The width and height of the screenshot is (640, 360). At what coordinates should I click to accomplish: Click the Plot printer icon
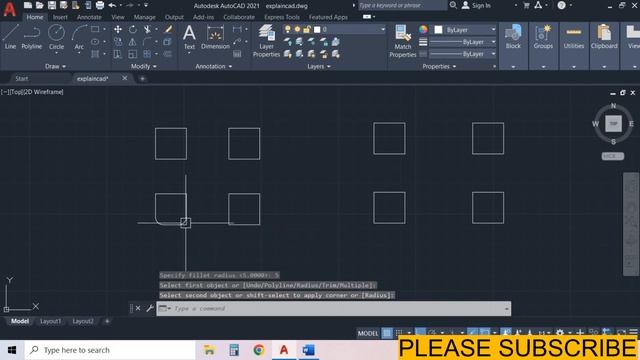point(100,5)
